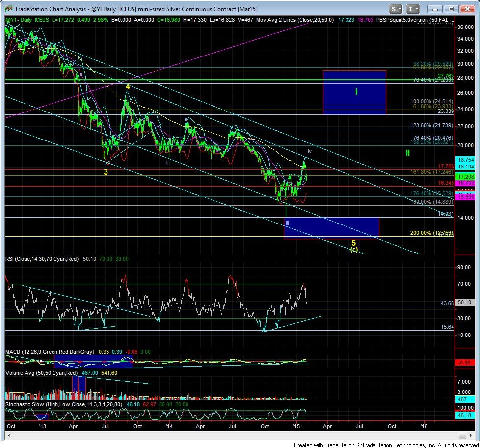This screenshot has height=448, width=480.
Task: Open the S symbol link dropdown
Action: point(397,9)
